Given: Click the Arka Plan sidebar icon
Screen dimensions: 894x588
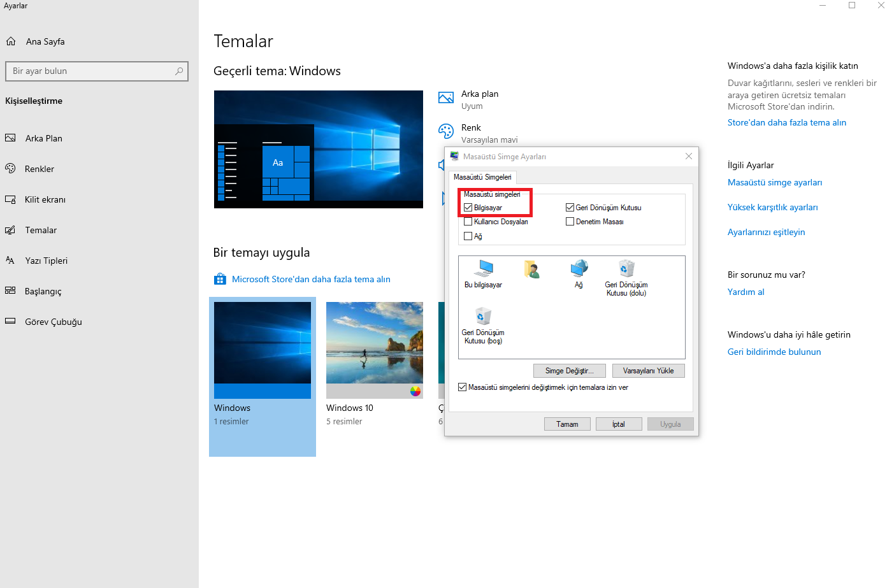Looking at the screenshot, I should (x=10, y=138).
